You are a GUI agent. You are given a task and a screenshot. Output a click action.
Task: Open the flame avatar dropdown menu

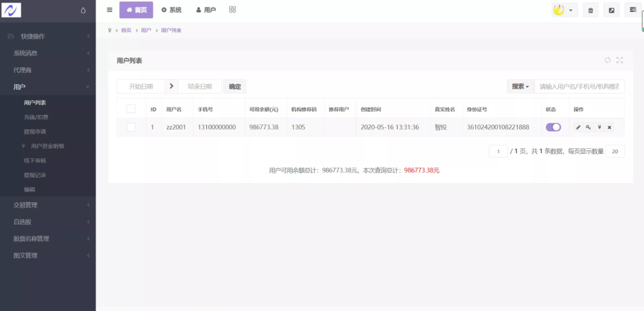point(564,10)
